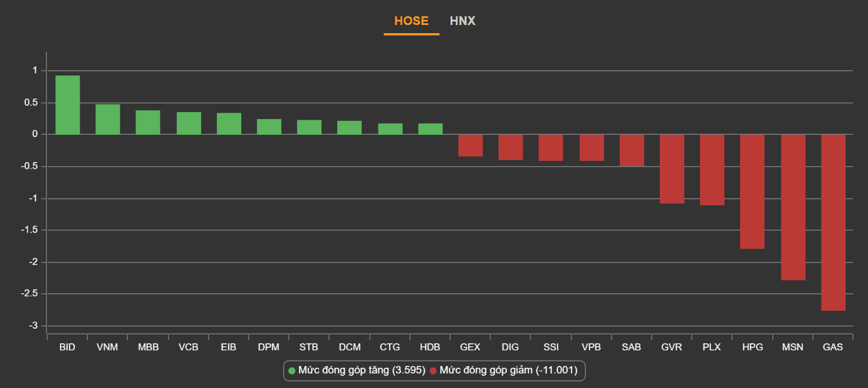
Task: Click the green BID bar
Action: click(x=67, y=105)
